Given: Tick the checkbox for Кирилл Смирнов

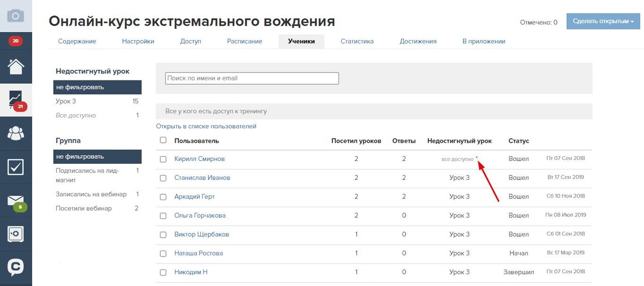Looking at the screenshot, I should (163, 159).
